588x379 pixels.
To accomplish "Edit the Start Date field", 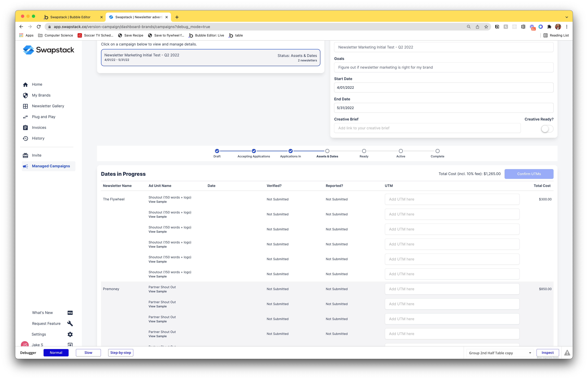I will pos(444,87).
